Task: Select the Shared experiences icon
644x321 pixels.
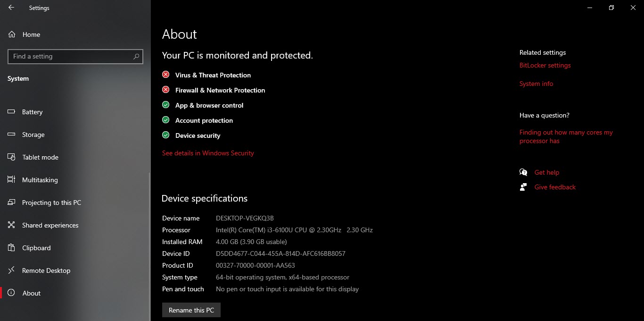Action: coord(12,225)
